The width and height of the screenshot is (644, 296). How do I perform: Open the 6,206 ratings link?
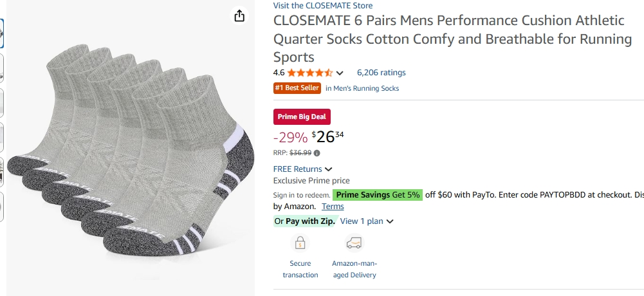382,73
